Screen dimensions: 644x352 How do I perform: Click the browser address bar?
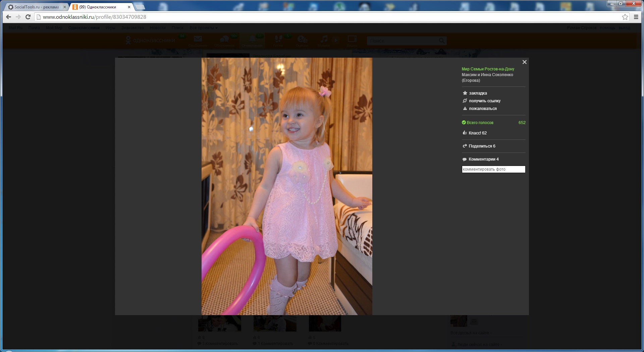pos(329,17)
